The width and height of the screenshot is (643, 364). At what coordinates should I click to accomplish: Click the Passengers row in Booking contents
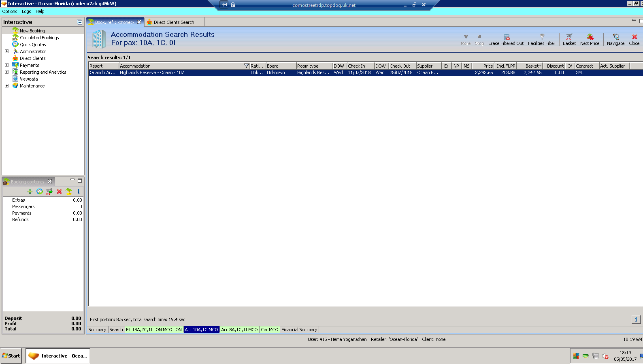pos(43,206)
